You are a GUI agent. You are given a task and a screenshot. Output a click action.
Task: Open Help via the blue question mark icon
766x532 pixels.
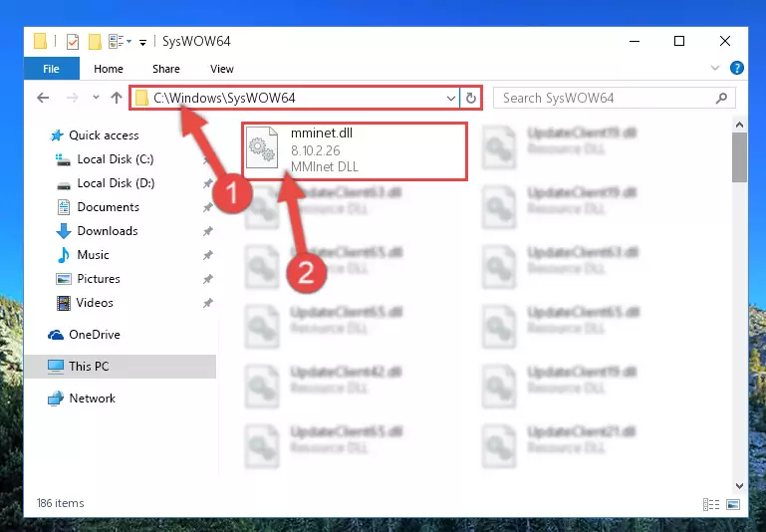tap(737, 68)
